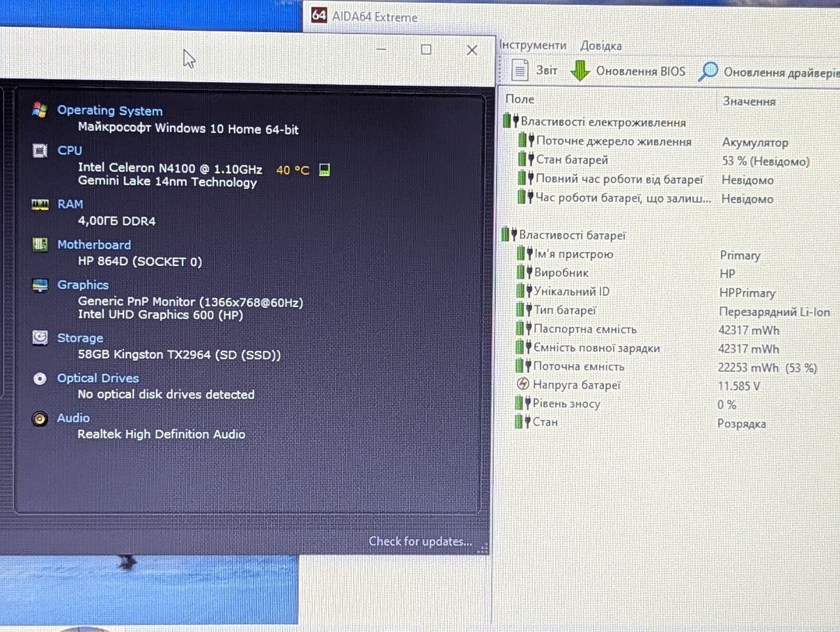Click the report page icon next to Звіт
This screenshot has width=840, height=632.
[520, 70]
